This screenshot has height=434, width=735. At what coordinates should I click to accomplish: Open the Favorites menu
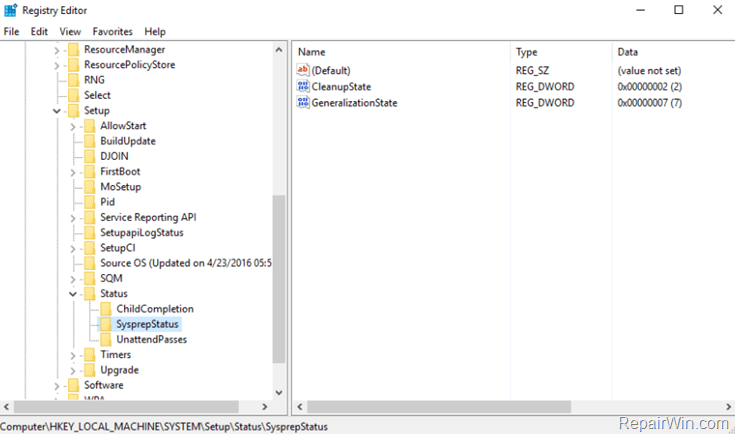[112, 31]
